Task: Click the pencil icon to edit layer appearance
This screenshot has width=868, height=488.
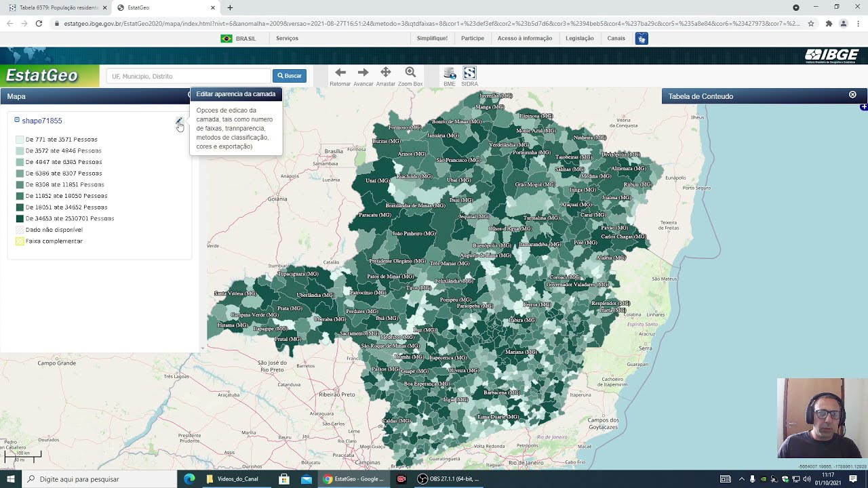Action: pos(179,122)
